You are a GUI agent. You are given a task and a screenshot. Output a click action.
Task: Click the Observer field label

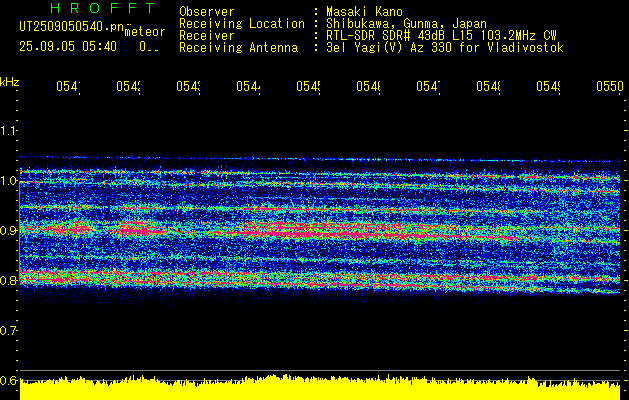207,11
